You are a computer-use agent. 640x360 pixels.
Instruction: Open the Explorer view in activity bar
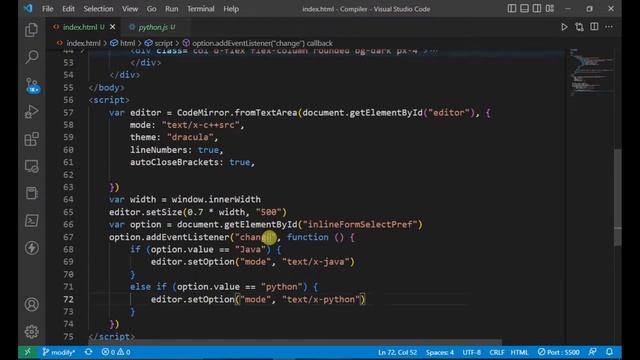click(x=31, y=30)
